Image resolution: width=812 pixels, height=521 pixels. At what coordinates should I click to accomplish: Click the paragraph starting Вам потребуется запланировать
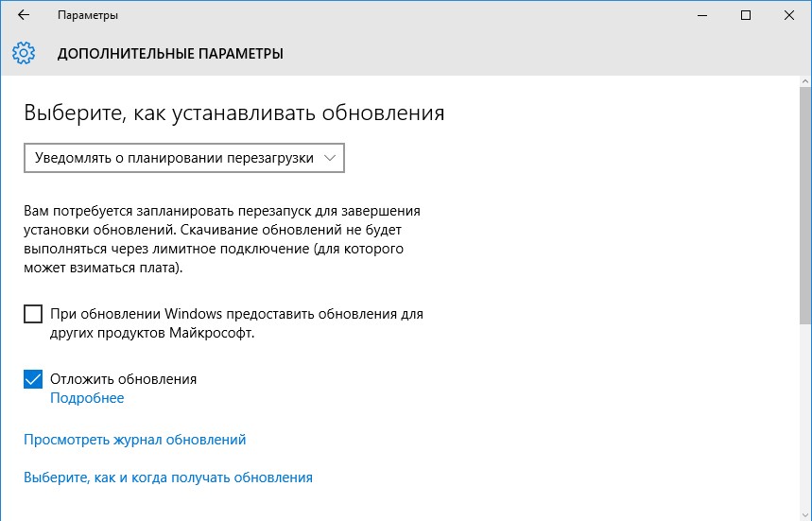point(222,239)
